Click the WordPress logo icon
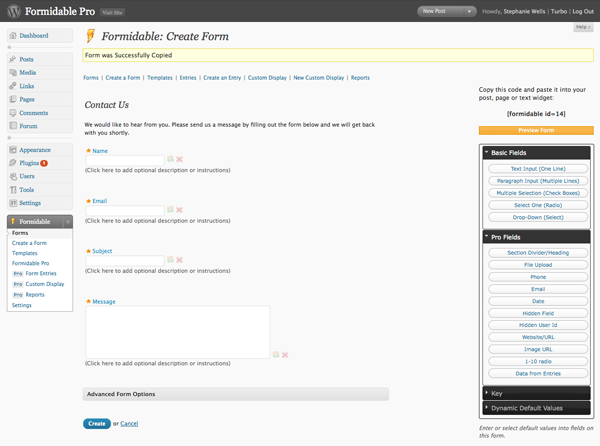This screenshot has width=600, height=446. click(14, 11)
